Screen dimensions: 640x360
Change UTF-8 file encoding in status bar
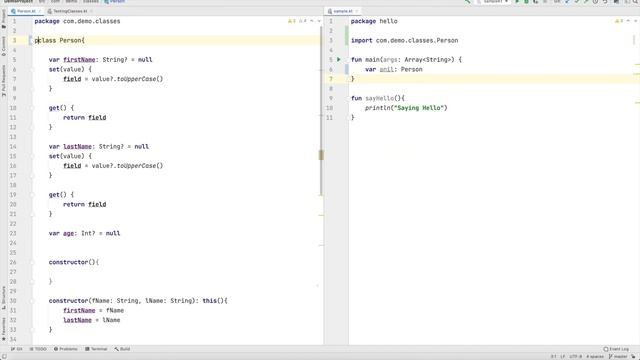click(x=576, y=357)
